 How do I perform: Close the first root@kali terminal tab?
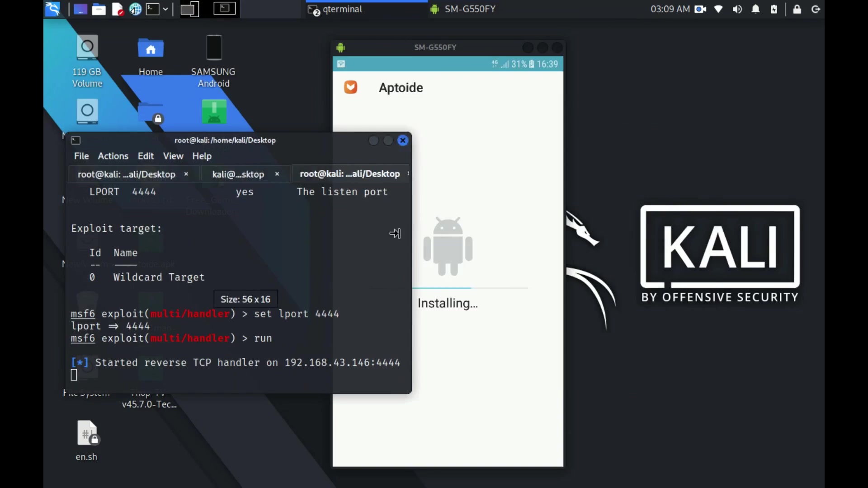tap(186, 174)
